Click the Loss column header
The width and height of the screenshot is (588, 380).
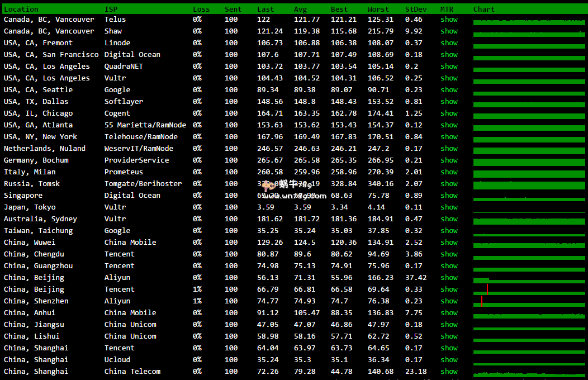pyautogui.click(x=201, y=9)
